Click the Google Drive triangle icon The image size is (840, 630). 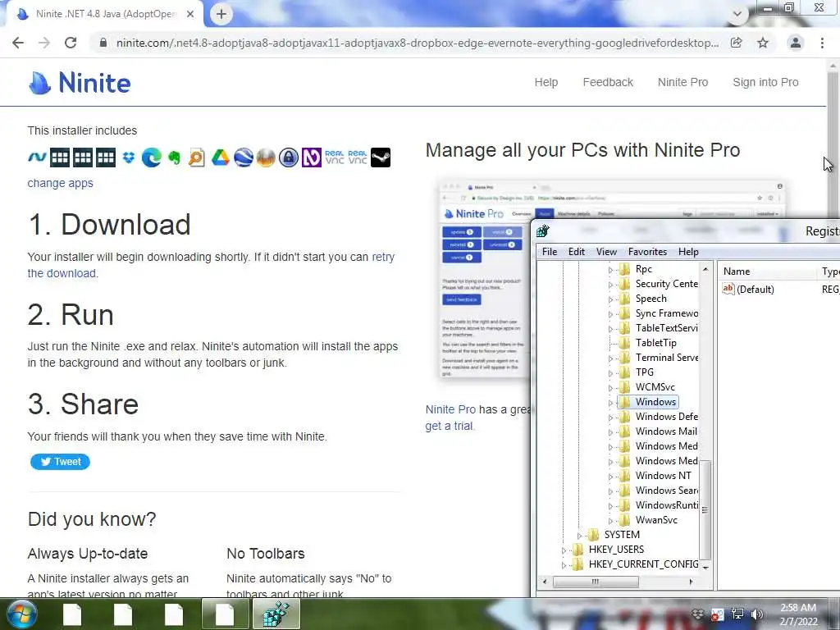coord(220,157)
